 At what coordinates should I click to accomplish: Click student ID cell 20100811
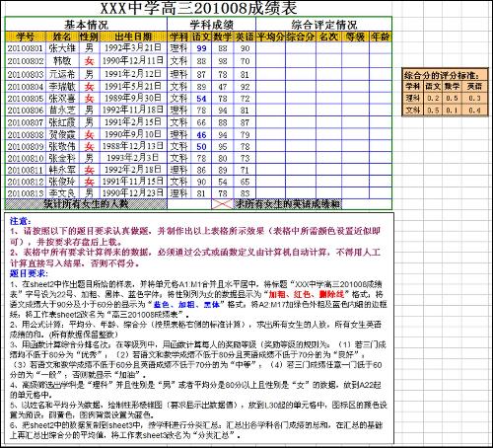26,170
